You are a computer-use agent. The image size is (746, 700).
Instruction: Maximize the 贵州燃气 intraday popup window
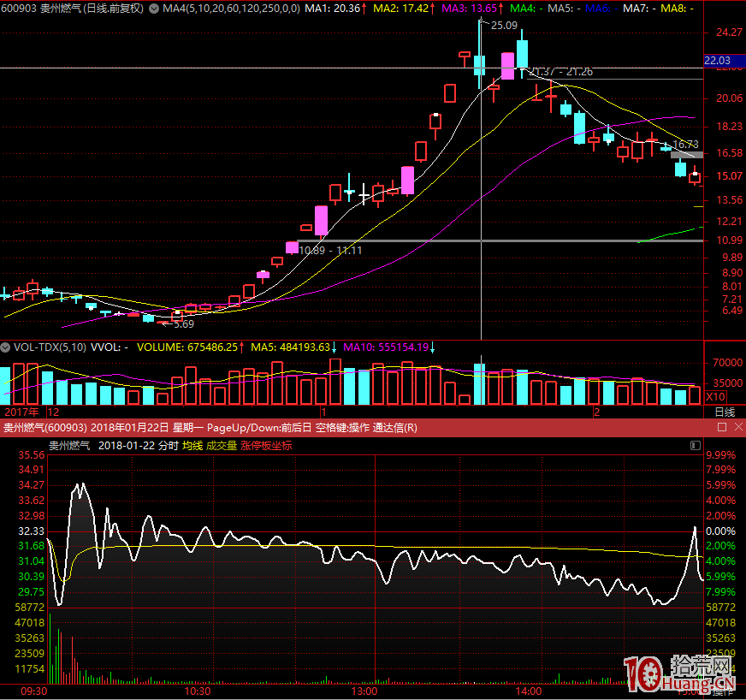[722, 427]
